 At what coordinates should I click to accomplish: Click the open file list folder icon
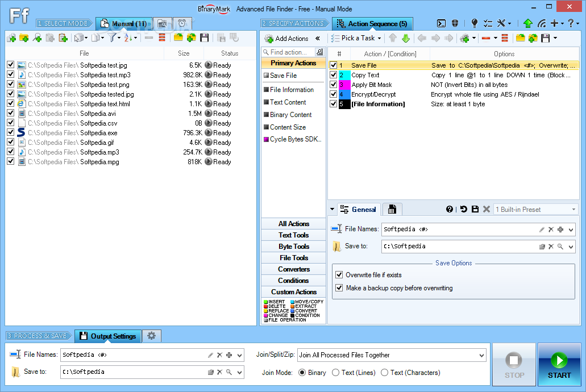(178, 37)
